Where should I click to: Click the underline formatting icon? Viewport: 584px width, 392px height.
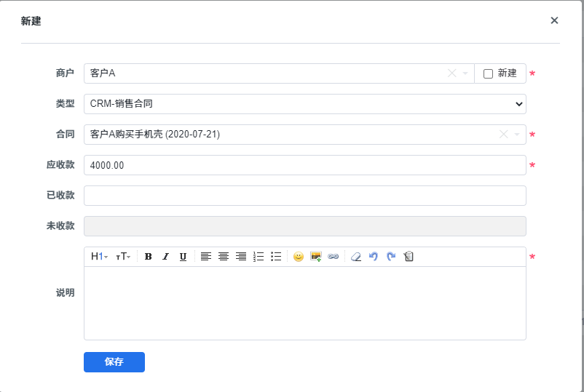183,257
